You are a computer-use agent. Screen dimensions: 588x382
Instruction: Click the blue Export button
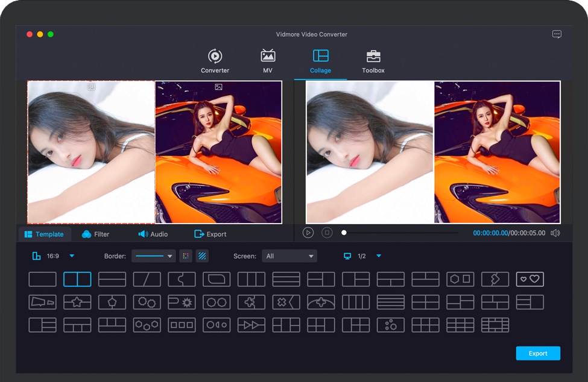pos(538,354)
